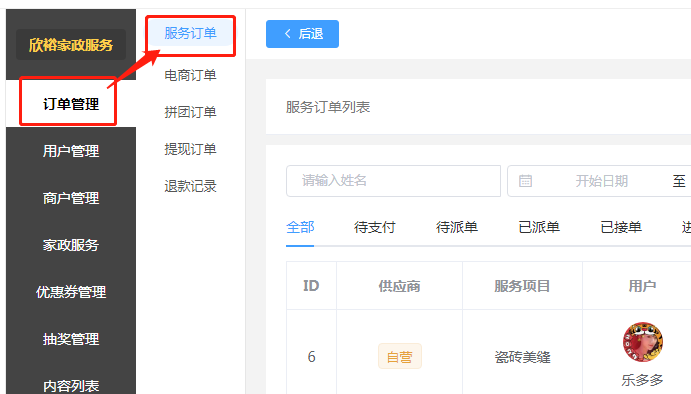691x394 pixels.
Task: Click order ID 6 cell
Action: (x=311, y=357)
